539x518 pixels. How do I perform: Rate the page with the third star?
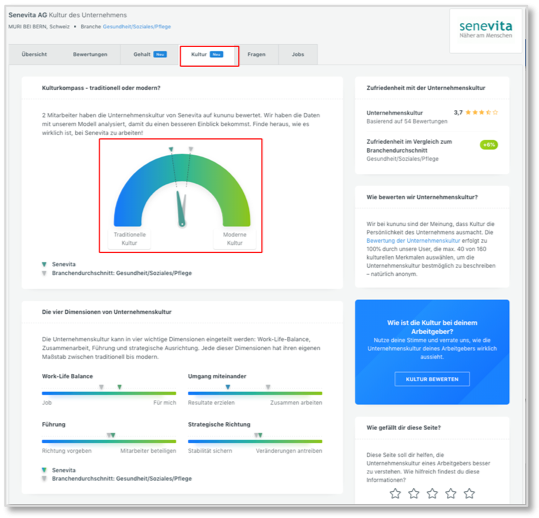pyautogui.click(x=432, y=494)
